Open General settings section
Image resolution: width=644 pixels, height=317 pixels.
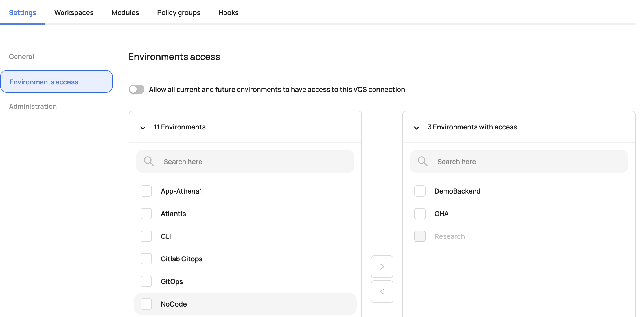pos(21,57)
